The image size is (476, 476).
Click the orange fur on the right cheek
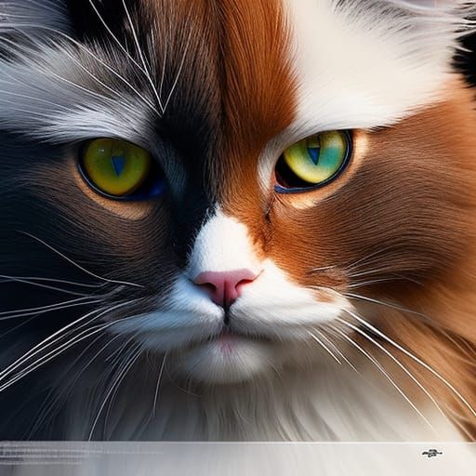(388, 223)
